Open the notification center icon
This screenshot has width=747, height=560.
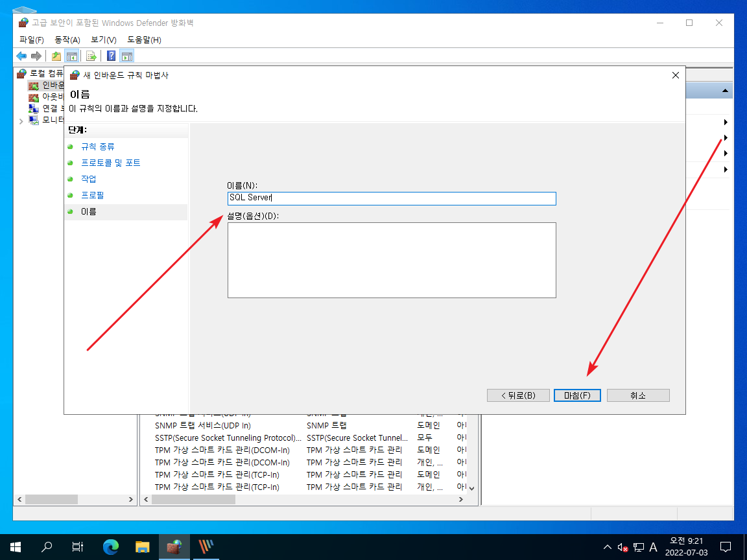726,546
